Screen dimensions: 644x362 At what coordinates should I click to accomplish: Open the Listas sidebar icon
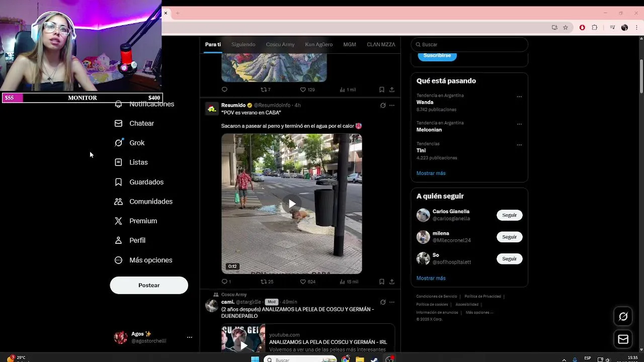click(x=118, y=162)
